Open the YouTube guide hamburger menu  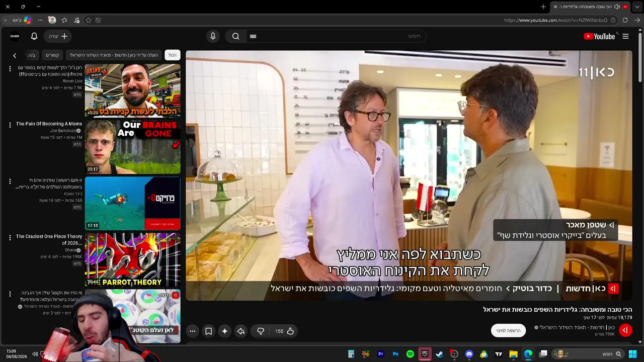625,36
